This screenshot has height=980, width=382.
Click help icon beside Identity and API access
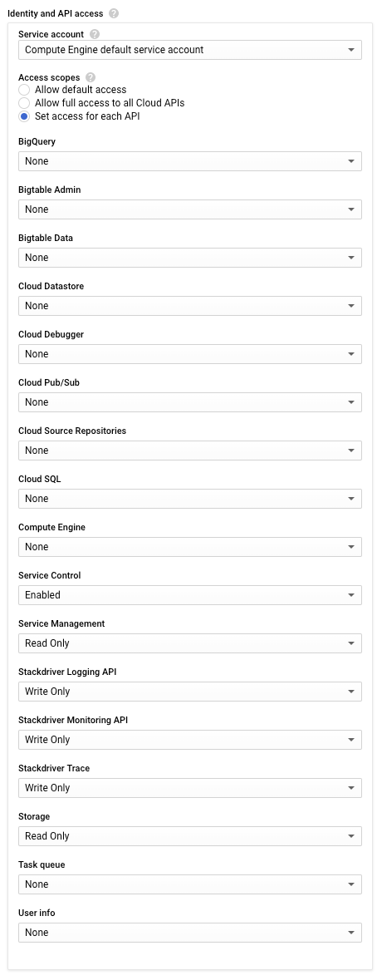coord(114,13)
